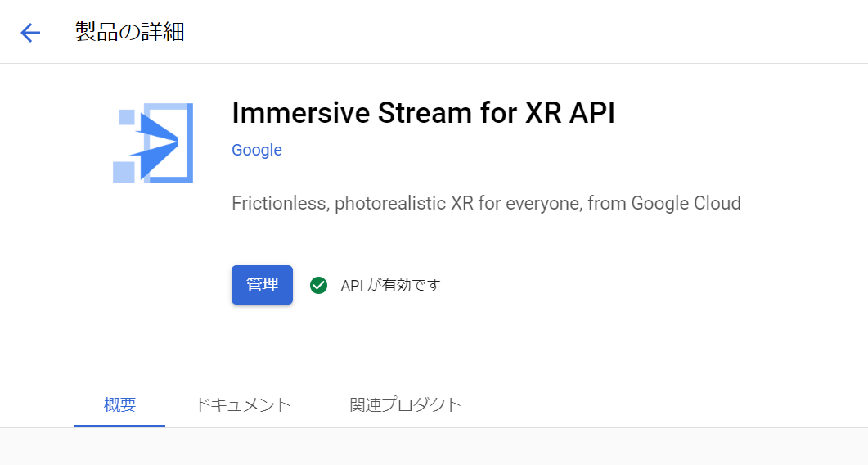The height and width of the screenshot is (465, 868).
Task: Open the 関連プロダクト tab
Action: tap(405, 405)
